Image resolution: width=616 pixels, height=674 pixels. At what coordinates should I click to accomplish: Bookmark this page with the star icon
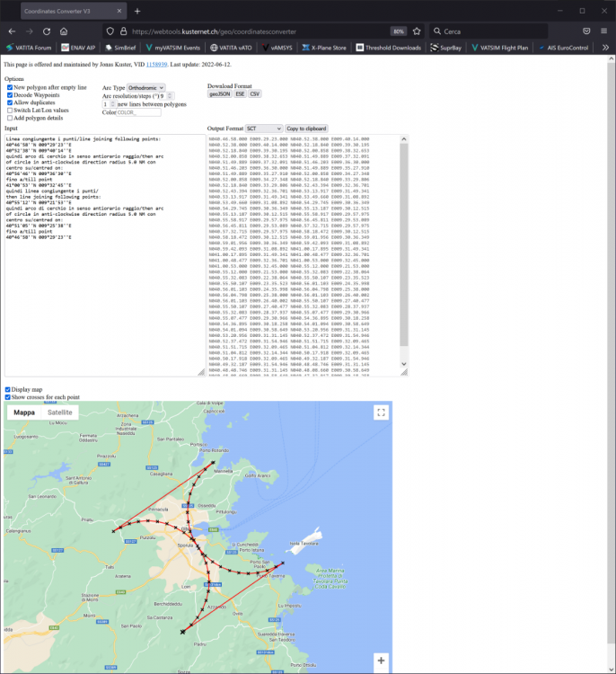[x=418, y=31]
